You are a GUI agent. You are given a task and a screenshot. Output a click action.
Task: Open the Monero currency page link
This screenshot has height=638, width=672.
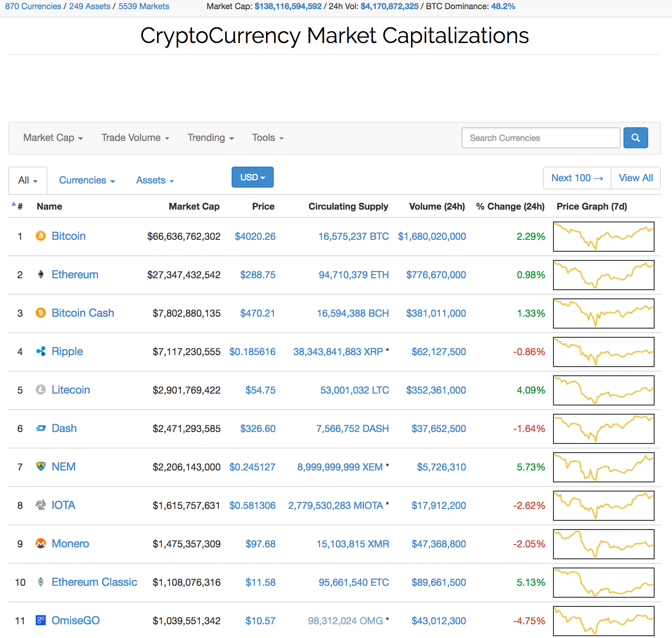pyautogui.click(x=70, y=544)
